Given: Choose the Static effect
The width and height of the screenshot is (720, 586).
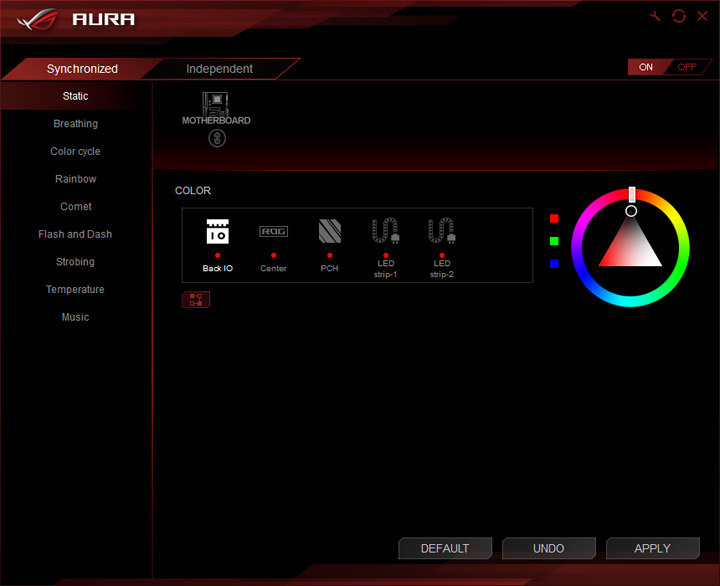Looking at the screenshot, I should 75,96.
